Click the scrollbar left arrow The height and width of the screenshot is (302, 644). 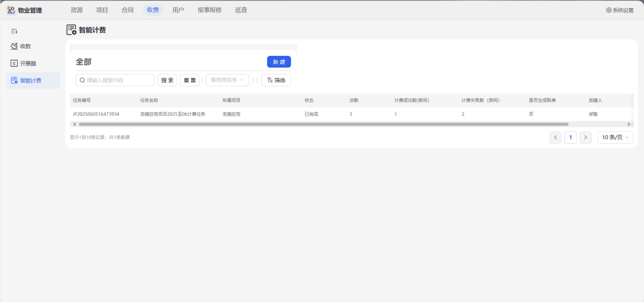coord(74,124)
